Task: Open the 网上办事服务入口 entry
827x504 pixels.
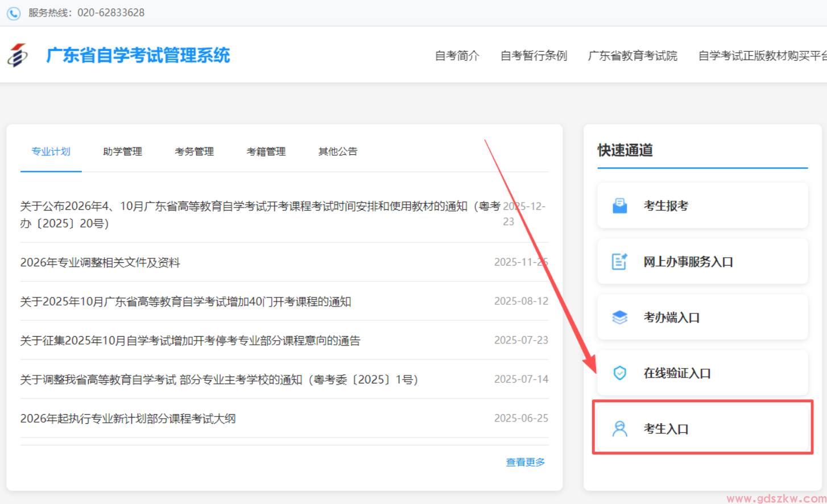Action: click(702, 261)
